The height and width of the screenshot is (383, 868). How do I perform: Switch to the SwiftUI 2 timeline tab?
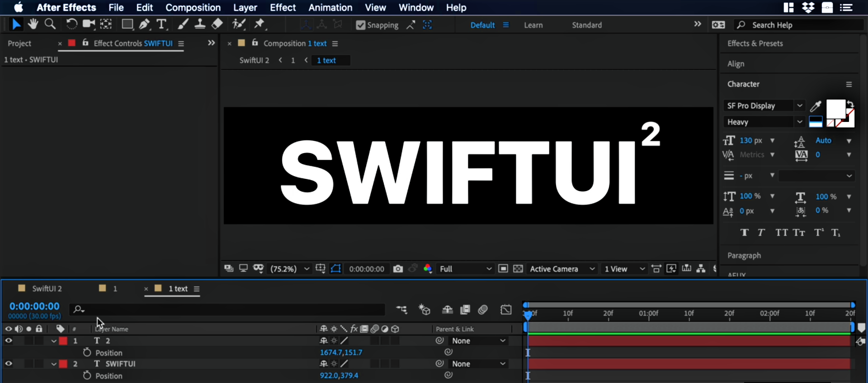pyautogui.click(x=47, y=289)
